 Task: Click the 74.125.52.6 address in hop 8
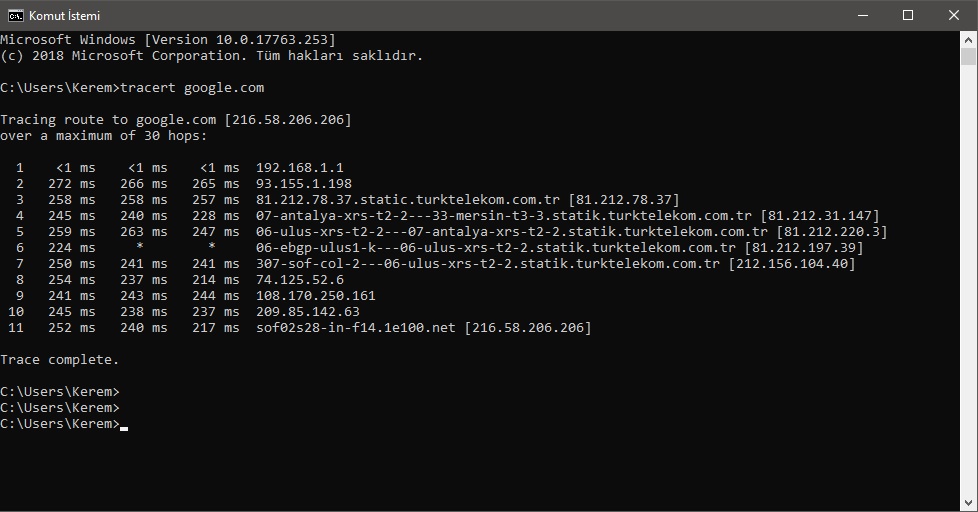[x=299, y=280]
